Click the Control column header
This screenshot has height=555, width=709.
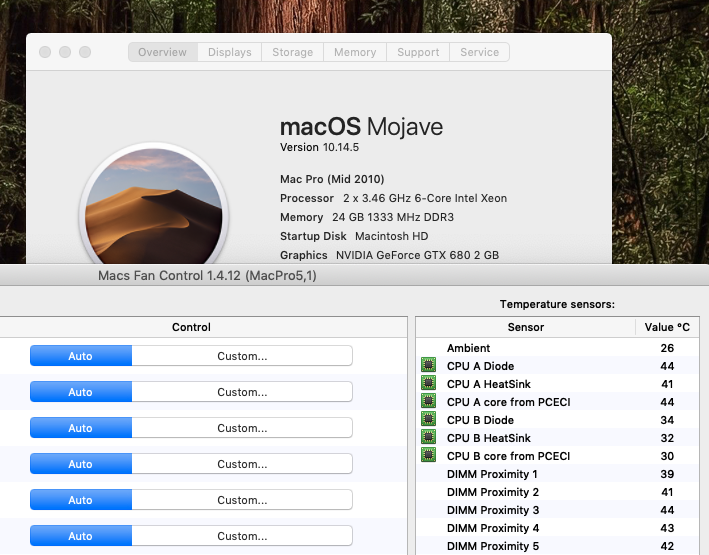(x=191, y=327)
